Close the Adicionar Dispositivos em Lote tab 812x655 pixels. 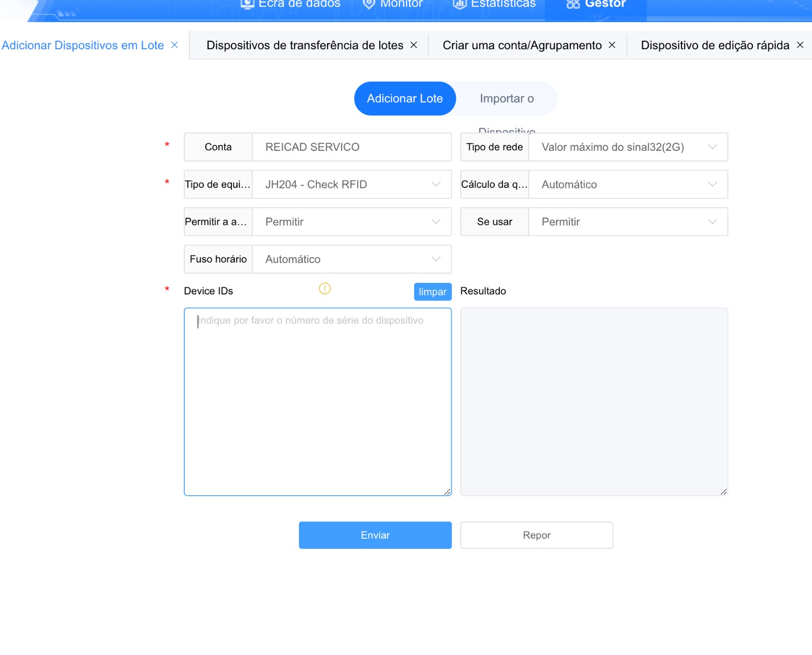click(175, 45)
